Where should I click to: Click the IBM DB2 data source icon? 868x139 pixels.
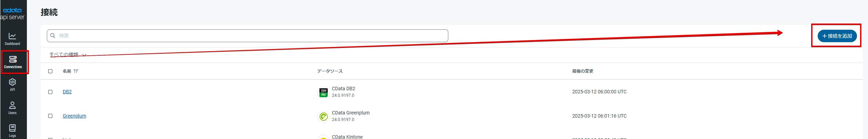coord(323,92)
